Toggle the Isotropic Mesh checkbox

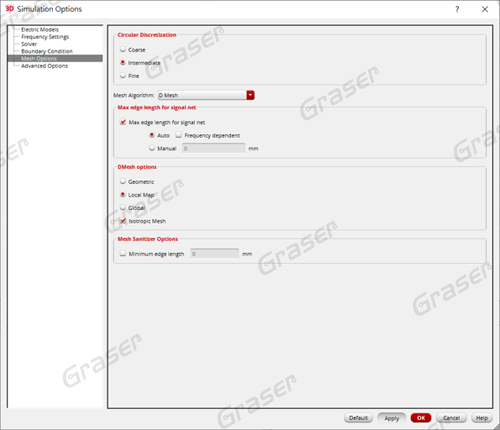pos(123,221)
